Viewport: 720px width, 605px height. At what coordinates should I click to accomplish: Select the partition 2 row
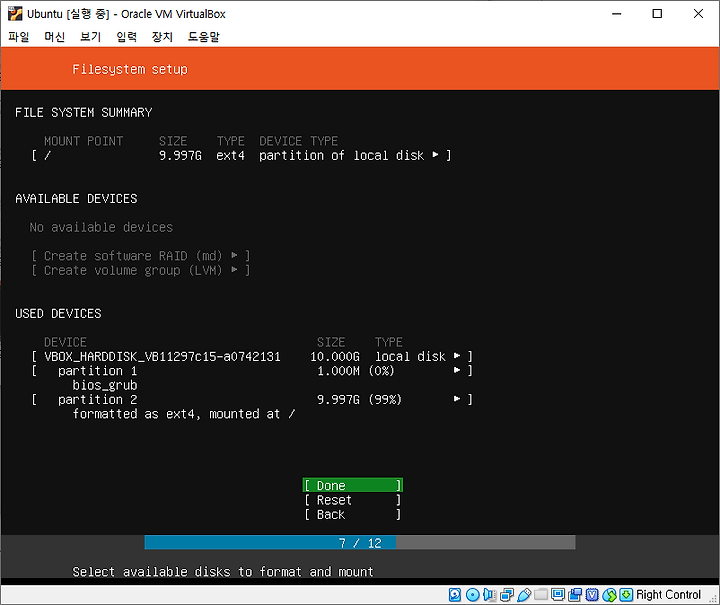(252, 399)
